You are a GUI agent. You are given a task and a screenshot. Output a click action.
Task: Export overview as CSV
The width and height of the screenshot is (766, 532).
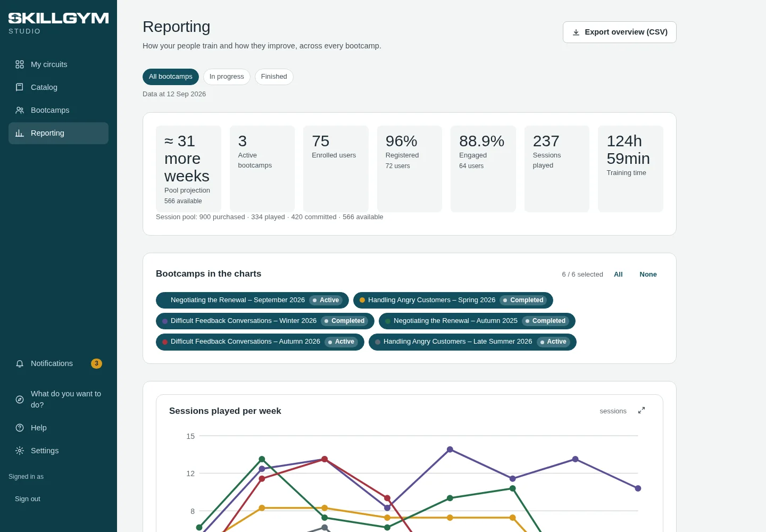(620, 32)
